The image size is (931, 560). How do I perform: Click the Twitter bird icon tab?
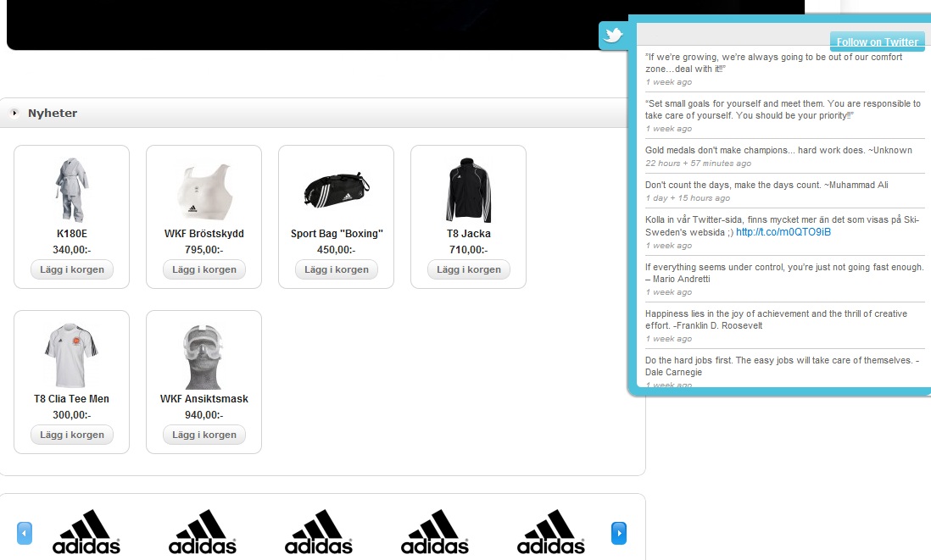[613, 35]
